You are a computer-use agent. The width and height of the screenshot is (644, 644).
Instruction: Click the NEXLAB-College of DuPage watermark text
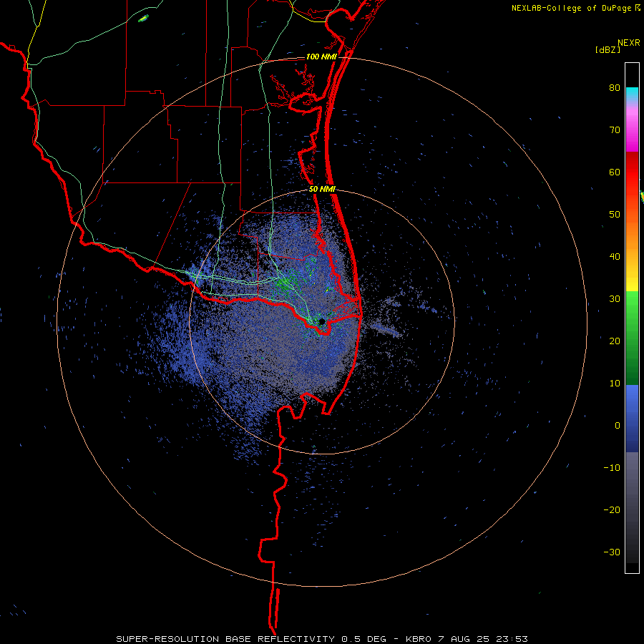click(575, 8)
